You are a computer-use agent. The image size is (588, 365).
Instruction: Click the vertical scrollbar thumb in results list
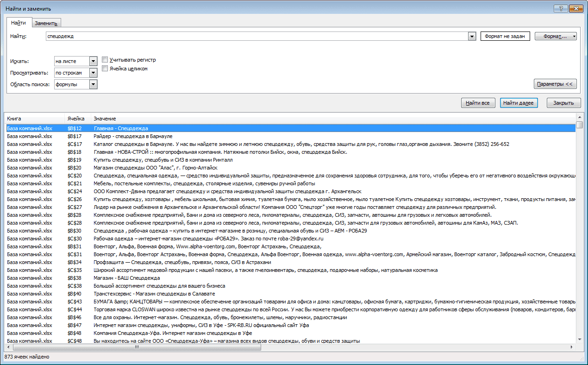pos(579,125)
